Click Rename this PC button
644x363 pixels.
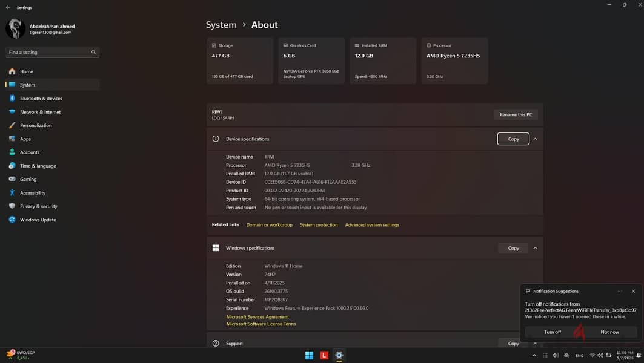click(x=516, y=114)
